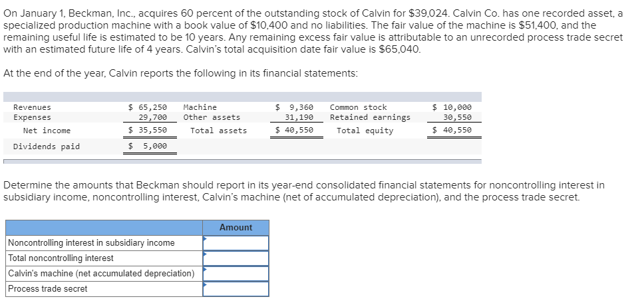The image size is (644, 301).
Task: Click the Amount column header
Action: (x=236, y=227)
